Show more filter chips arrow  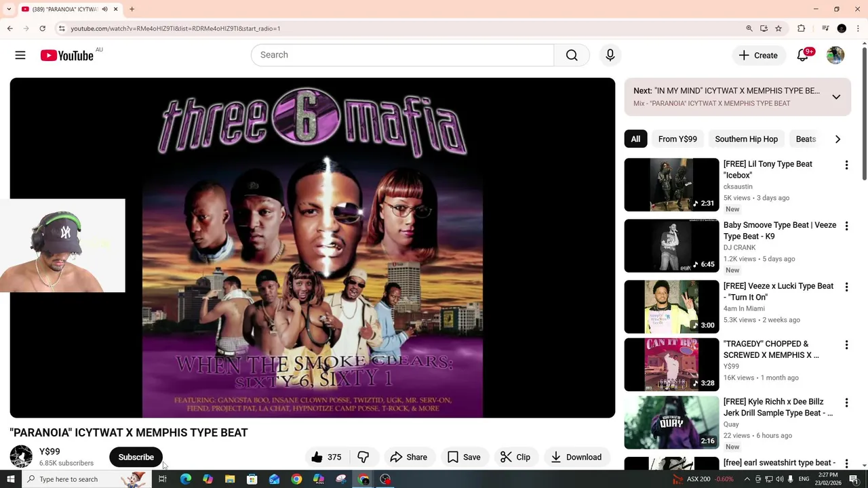[837, 139]
